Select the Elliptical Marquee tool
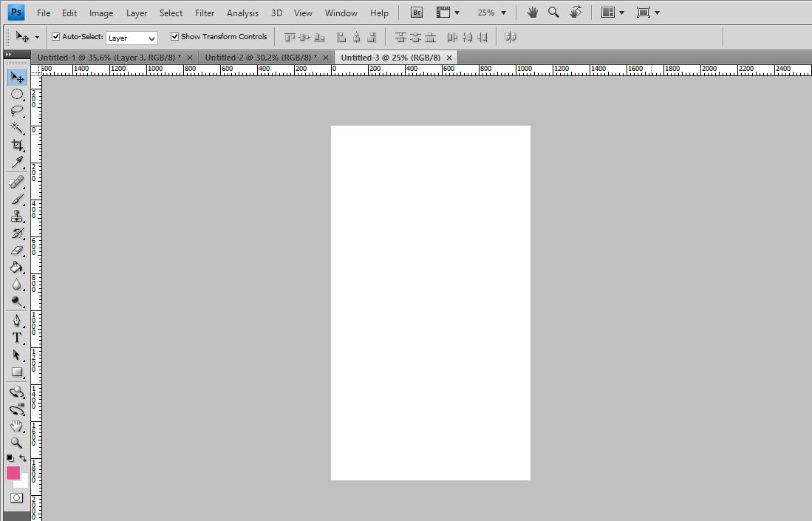 17,95
